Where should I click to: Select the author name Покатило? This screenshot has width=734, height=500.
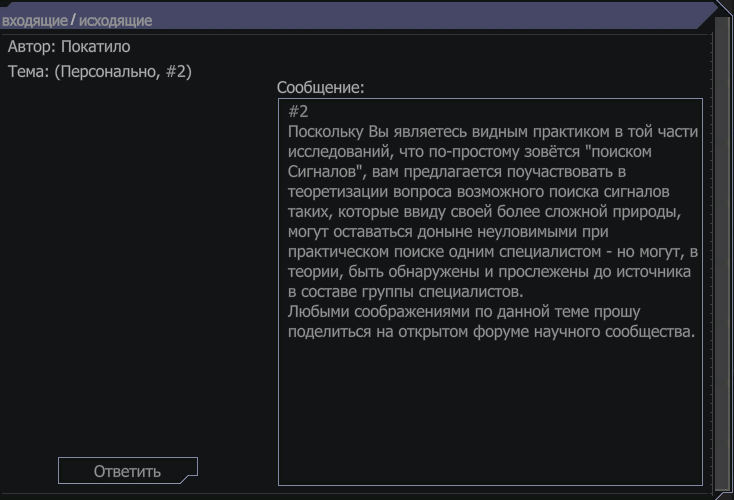tap(95, 47)
